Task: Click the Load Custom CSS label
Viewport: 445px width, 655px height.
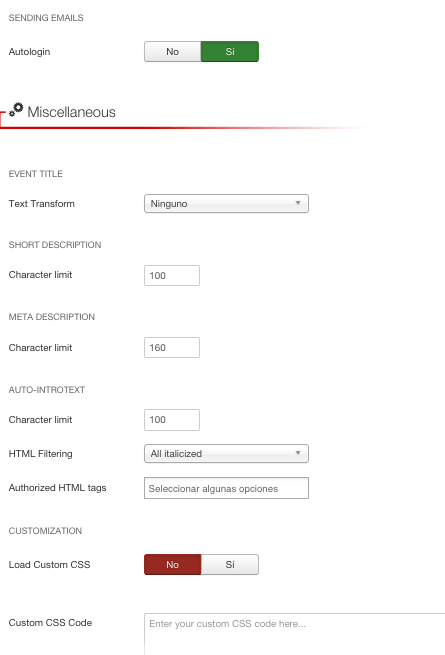Action: coord(49,565)
